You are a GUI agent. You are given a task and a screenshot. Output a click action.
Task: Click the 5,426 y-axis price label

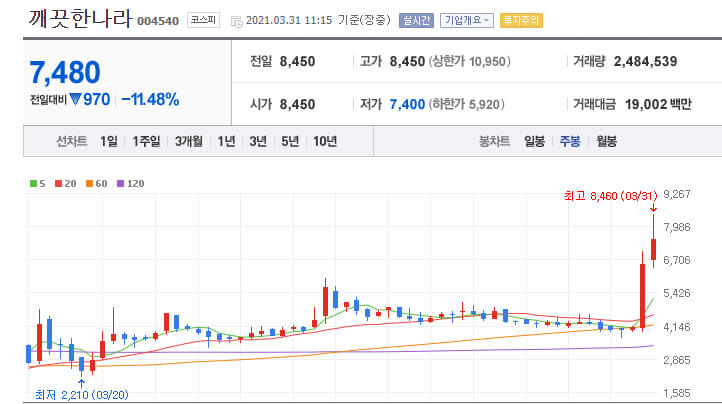[677, 293]
